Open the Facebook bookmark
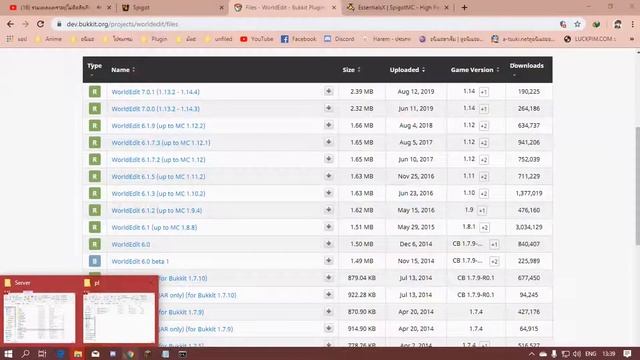Image resolution: width=640 pixels, height=360 pixels. (299, 39)
